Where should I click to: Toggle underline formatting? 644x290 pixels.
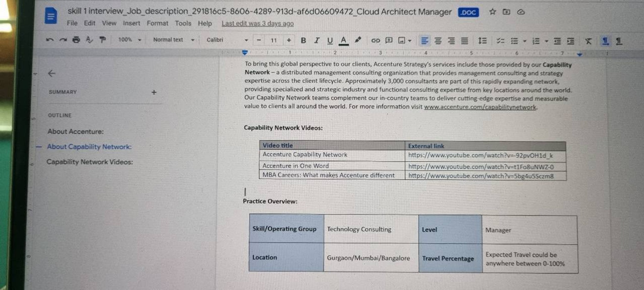coord(330,40)
